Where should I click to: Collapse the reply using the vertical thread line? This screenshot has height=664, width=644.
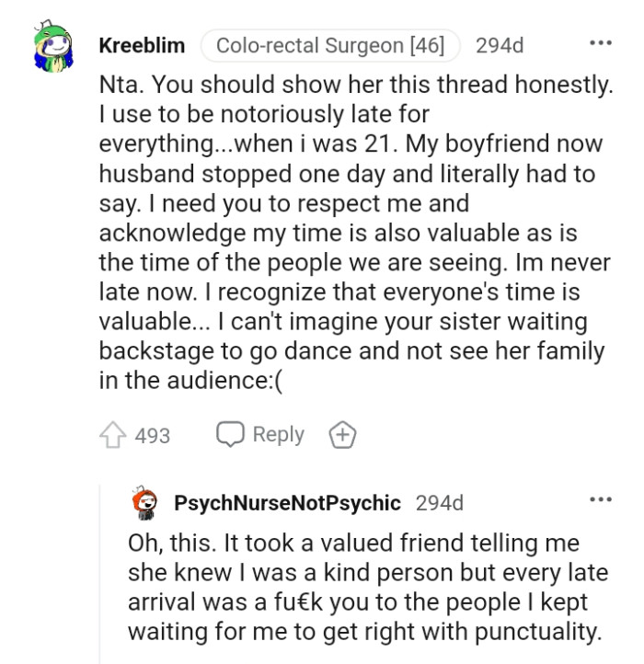(x=100, y=570)
